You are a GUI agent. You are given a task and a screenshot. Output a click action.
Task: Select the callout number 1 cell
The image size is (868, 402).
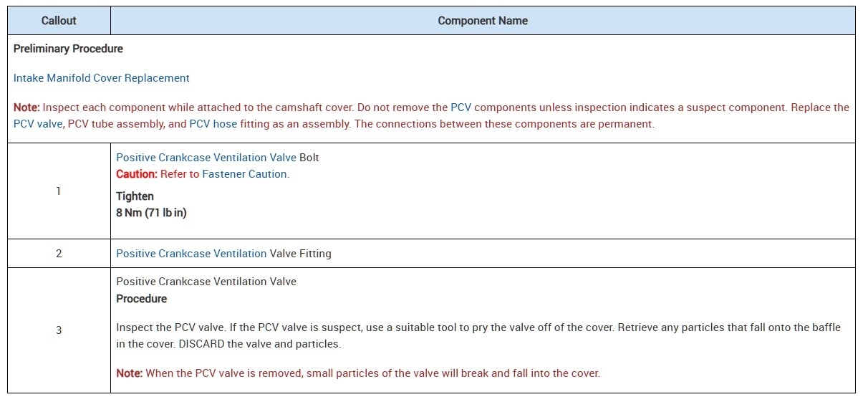[x=59, y=191]
